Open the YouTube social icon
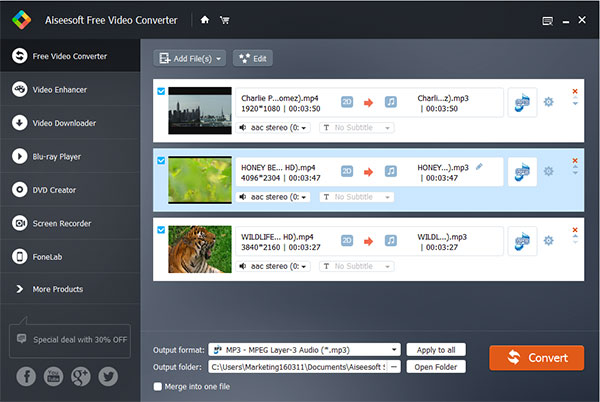Image resolution: width=600 pixels, height=402 pixels. (x=54, y=376)
